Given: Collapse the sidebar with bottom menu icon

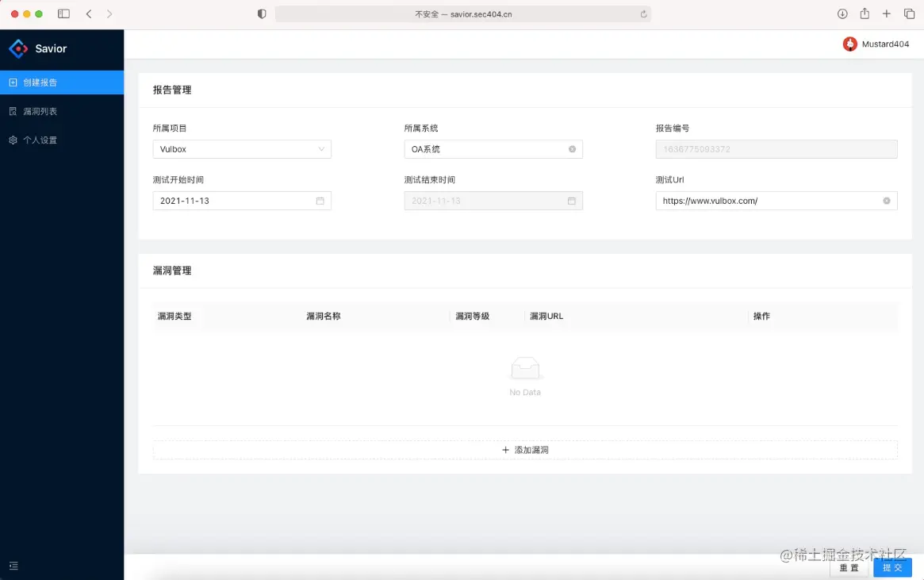Looking at the screenshot, I should pos(13,566).
